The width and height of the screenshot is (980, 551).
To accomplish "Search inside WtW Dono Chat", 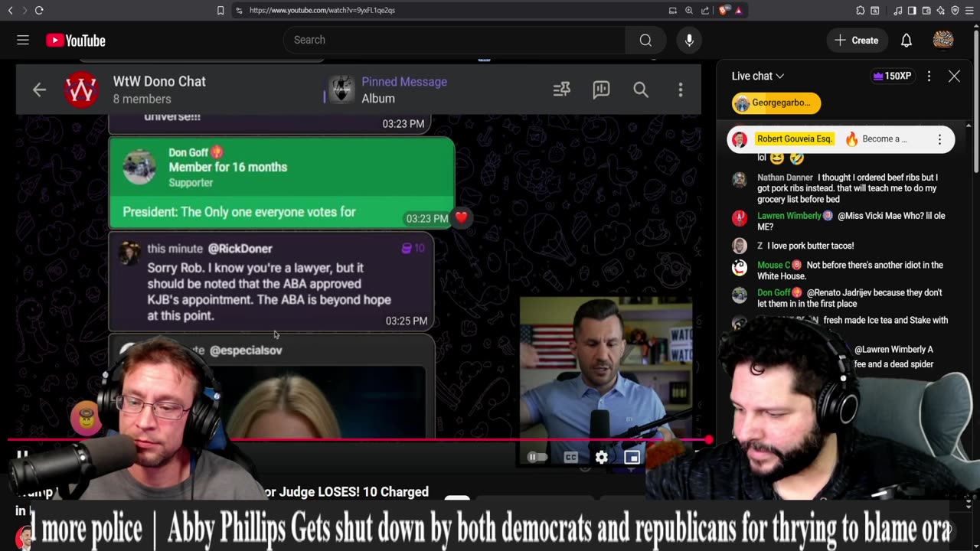I will (x=641, y=90).
